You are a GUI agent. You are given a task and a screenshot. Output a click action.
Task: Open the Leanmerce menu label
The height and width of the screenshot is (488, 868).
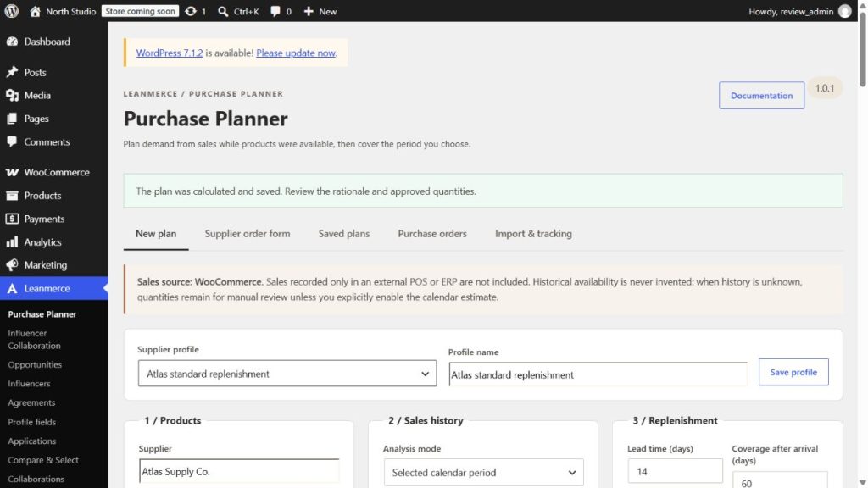47,288
